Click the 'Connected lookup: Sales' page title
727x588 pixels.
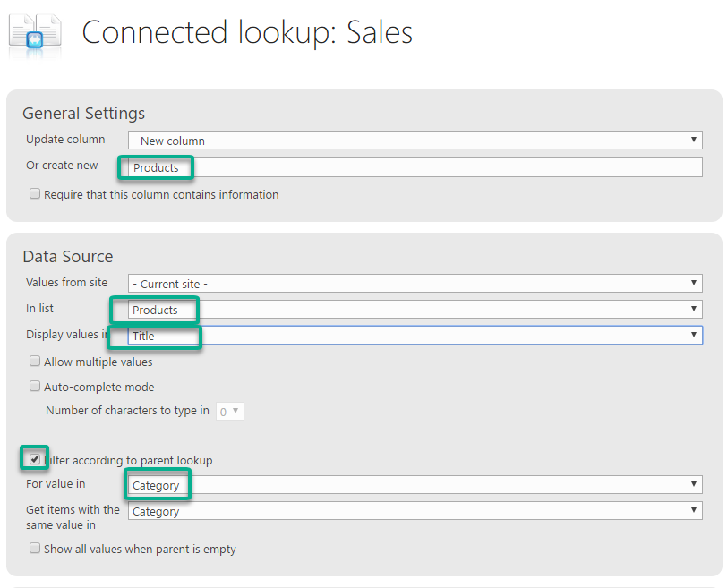247,33
